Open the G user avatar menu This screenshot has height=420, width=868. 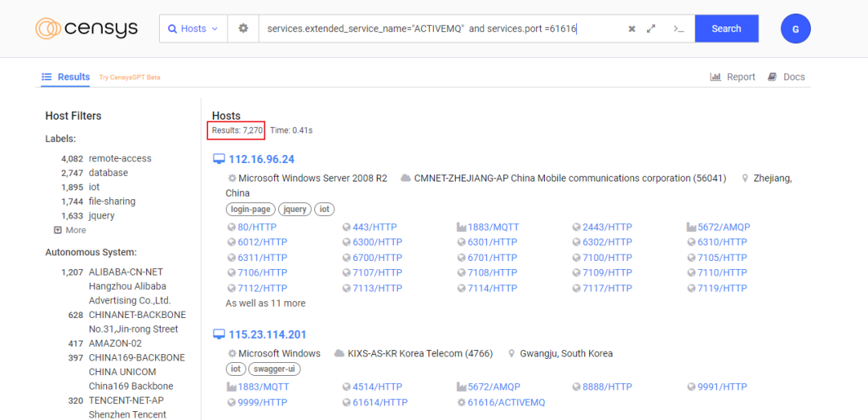pos(796,30)
